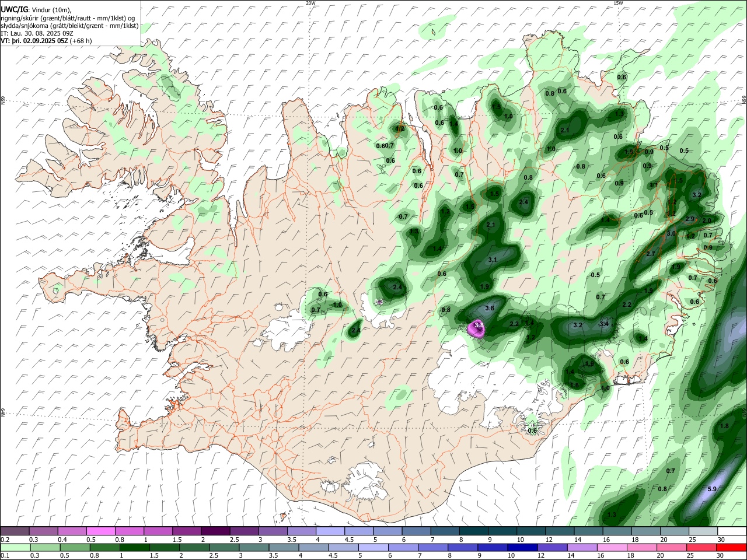Select dull plum 0.2–0.3 snow legend swatch
Screen dimensions: 747x560
click(x=15, y=531)
